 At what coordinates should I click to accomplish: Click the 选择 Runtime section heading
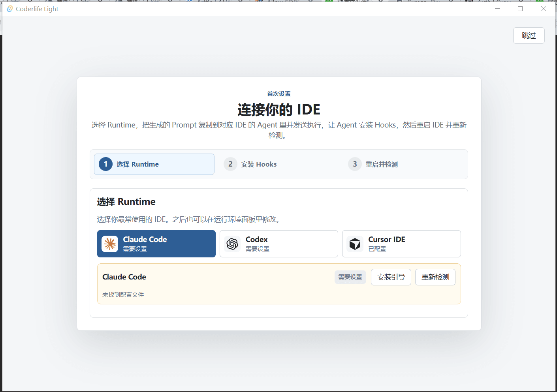[x=126, y=202]
